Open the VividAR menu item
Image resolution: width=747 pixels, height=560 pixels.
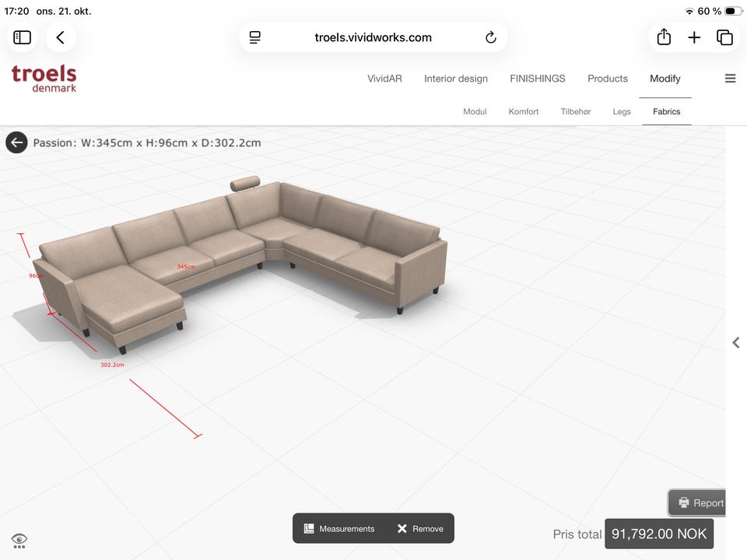(x=384, y=79)
